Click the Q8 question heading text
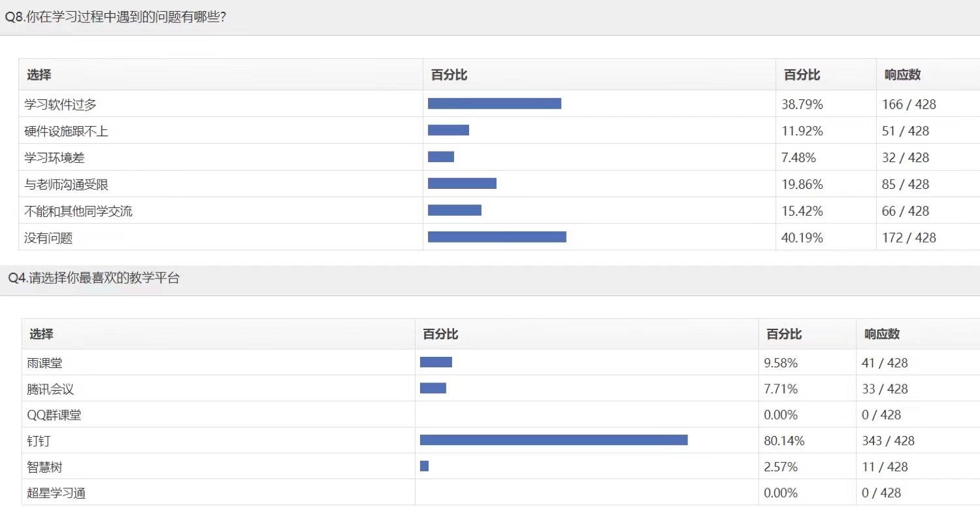The height and width of the screenshot is (519, 980). 116,18
